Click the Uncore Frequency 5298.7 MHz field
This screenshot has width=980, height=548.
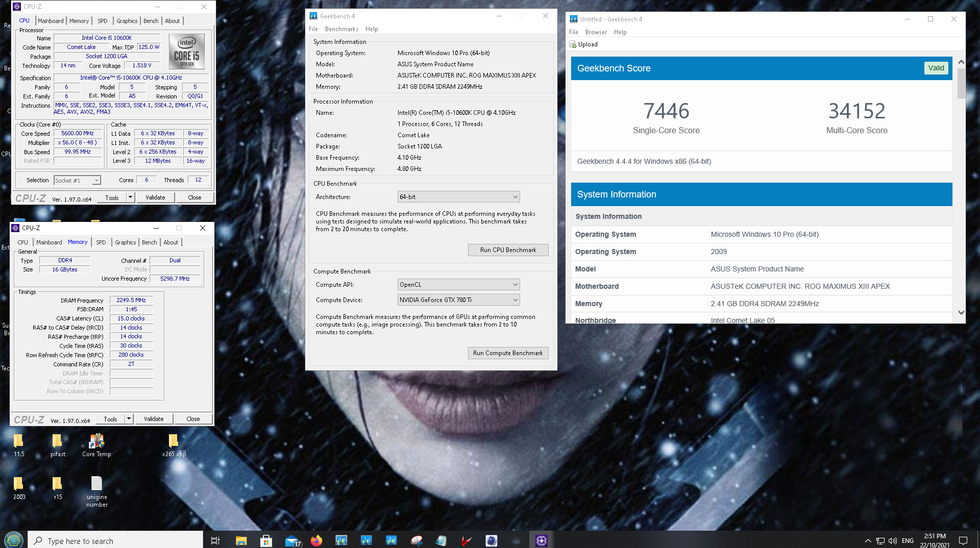(x=175, y=279)
